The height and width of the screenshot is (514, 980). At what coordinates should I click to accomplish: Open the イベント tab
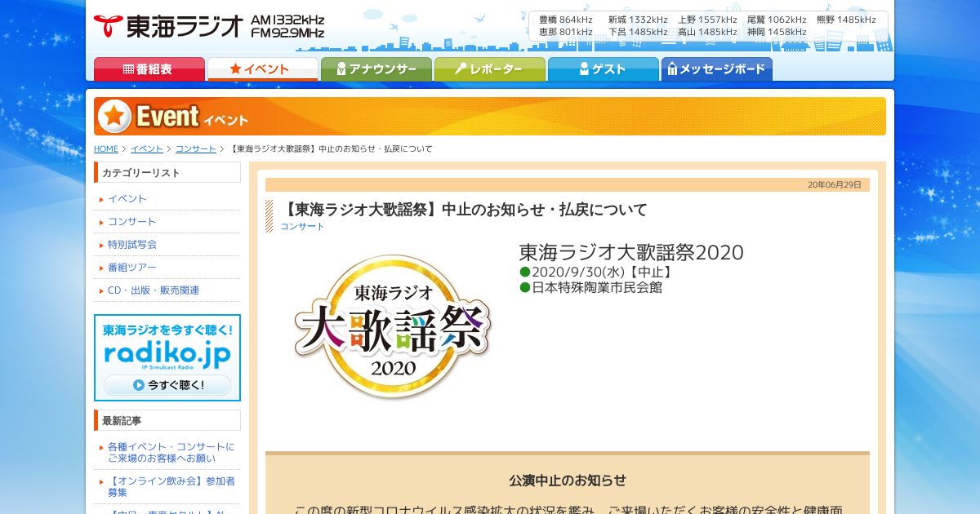(262, 69)
